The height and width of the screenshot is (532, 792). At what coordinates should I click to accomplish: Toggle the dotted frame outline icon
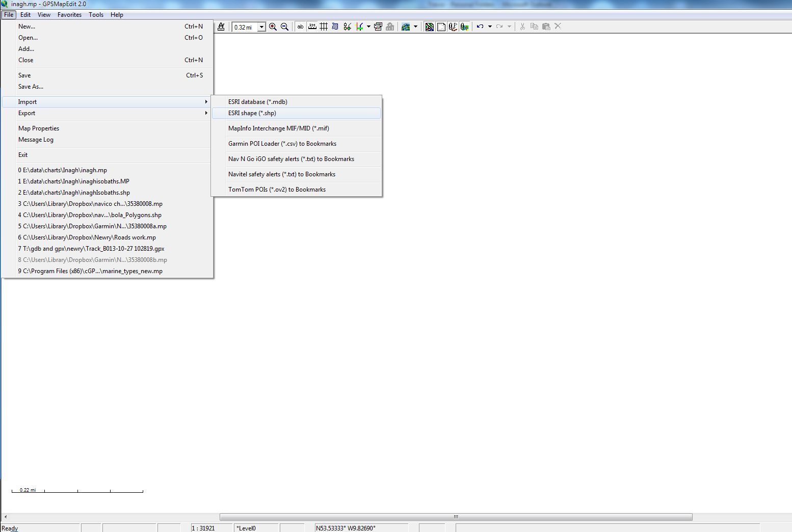pyautogui.click(x=441, y=26)
